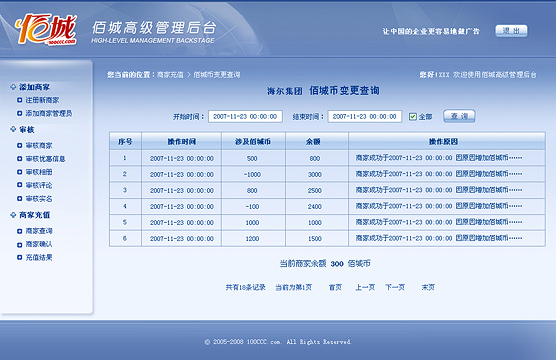Viewport: 556px width, 360px height.
Task: Open 充值结果 in the sidebar
Action: coord(39,257)
